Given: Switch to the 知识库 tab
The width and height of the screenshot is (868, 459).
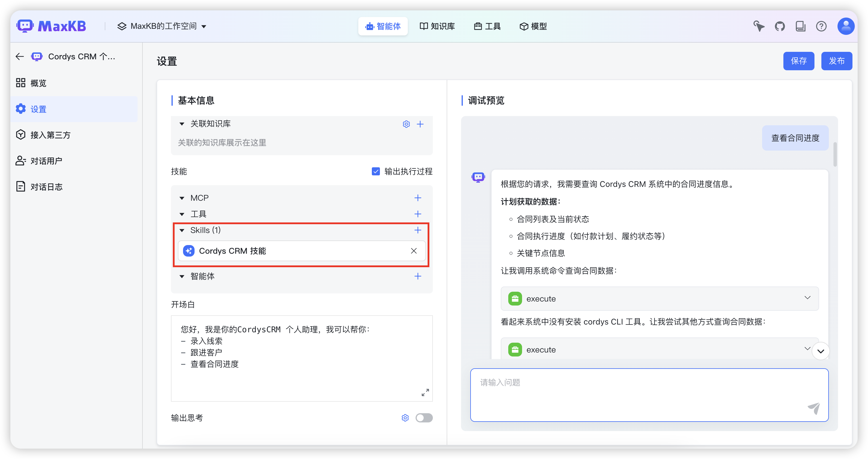Looking at the screenshot, I should pyautogui.click(x=437, y=26).
